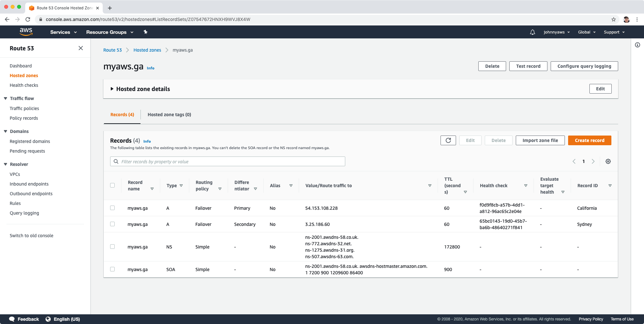Select the Records (4) tab
The height and width of the screenshot is (324, 644).
click(122, 115)
